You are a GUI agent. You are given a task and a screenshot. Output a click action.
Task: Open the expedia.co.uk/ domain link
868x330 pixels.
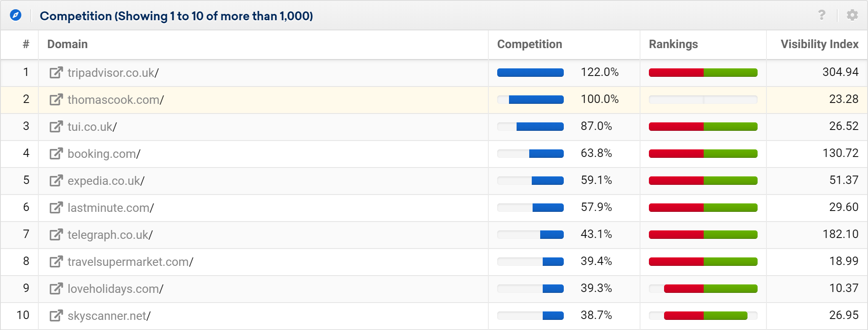pos(106,181)
